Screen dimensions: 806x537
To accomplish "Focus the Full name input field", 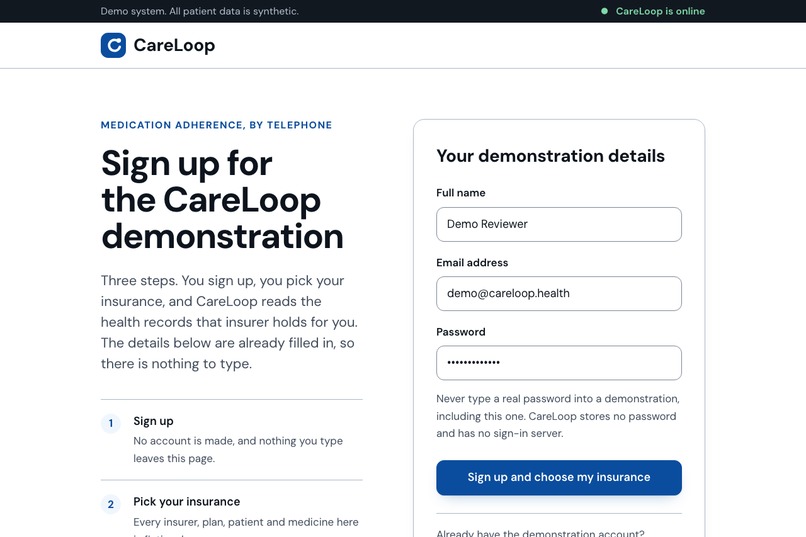I will point(559,225).
